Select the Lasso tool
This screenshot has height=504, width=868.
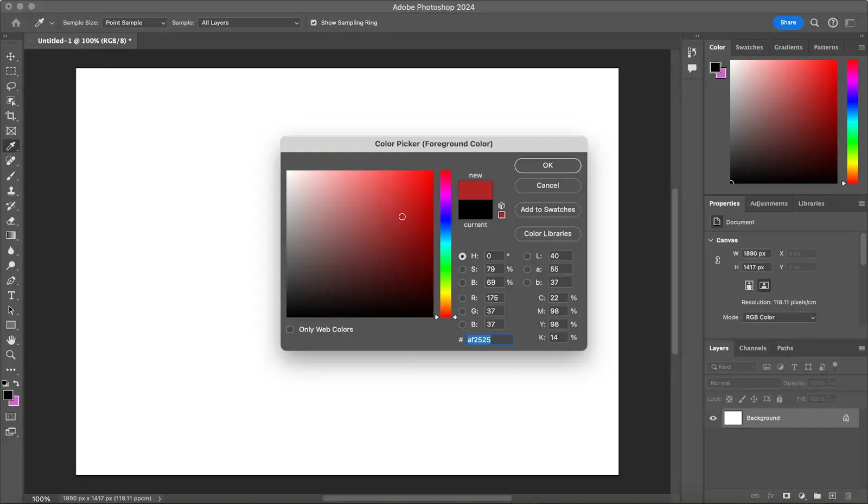(11, 86)
